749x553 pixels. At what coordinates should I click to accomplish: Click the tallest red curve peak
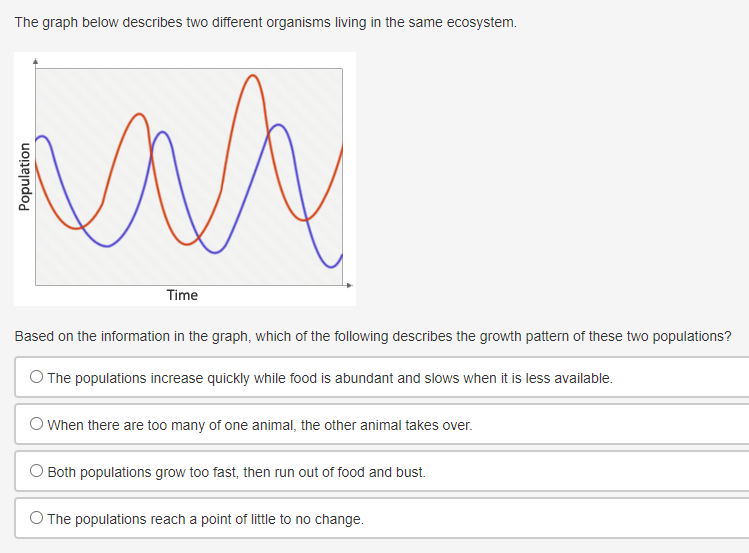click(253, 75)
